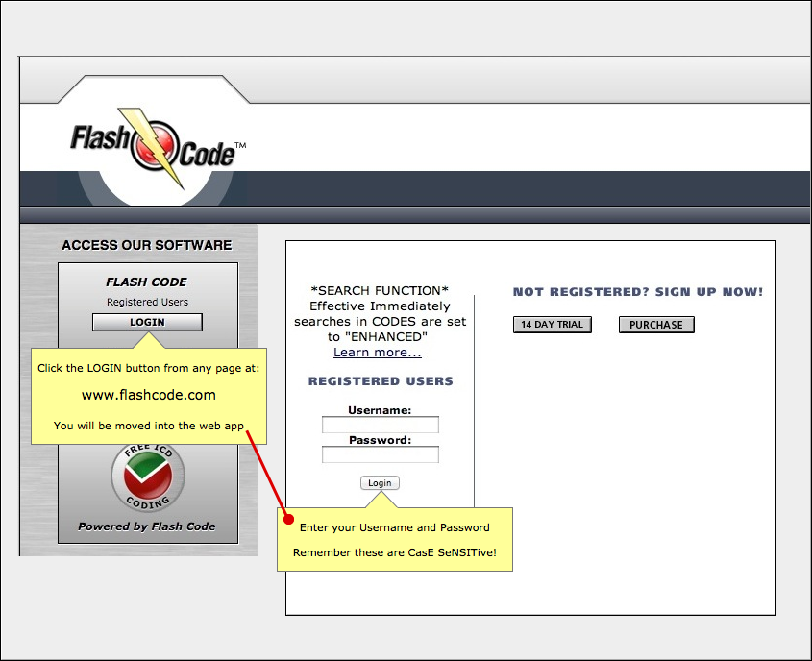Click the Registered Users label in sidebar
Viewport: 812px width, 661px height.
(x=148, y=302)
